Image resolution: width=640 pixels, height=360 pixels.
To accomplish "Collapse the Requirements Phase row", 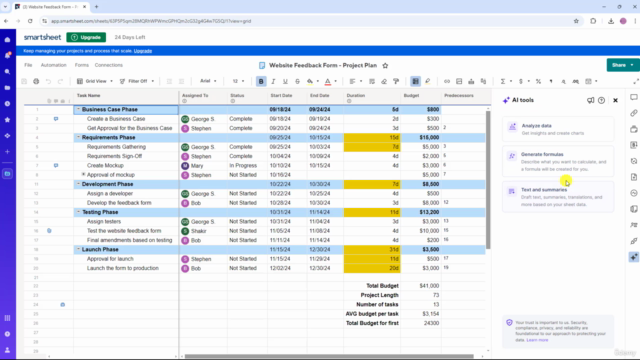I will pos(78,137).
